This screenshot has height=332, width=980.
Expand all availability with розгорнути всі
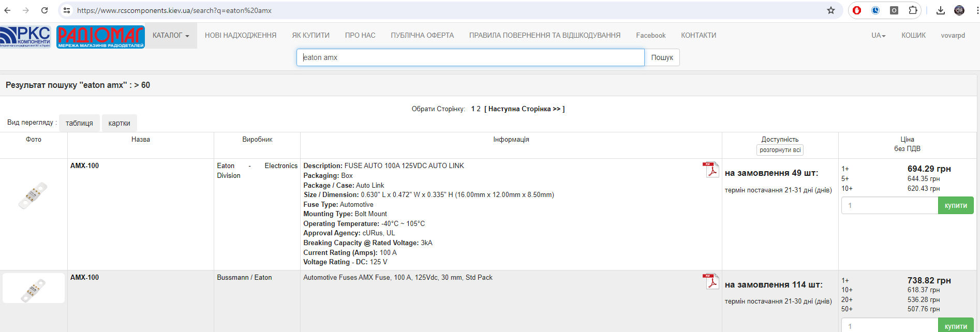(780, 150)
